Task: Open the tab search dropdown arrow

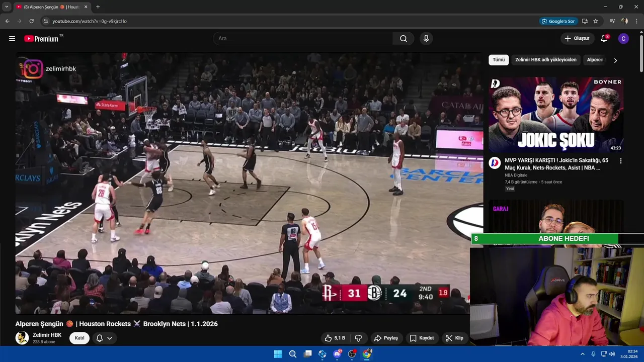Action: pyautogui.click(x=7, y=7)
